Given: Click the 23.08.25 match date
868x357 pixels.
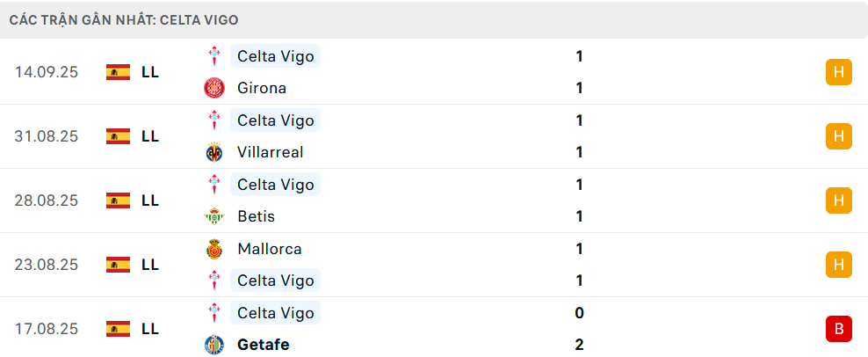Looking at the screenshot, I should pos(47,265).
